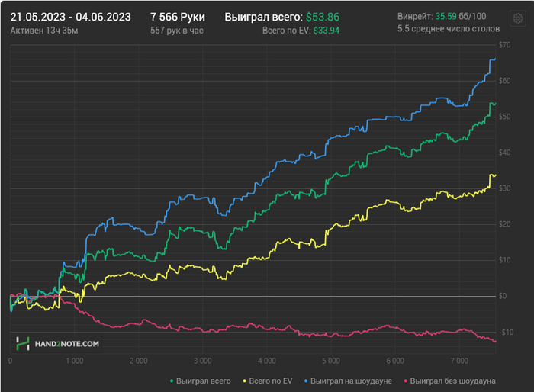Image resolution: width=534 pixels, height=392 pixels.
Task: Click the 'Всего по EV:' header label
Action: click(287, 31)
